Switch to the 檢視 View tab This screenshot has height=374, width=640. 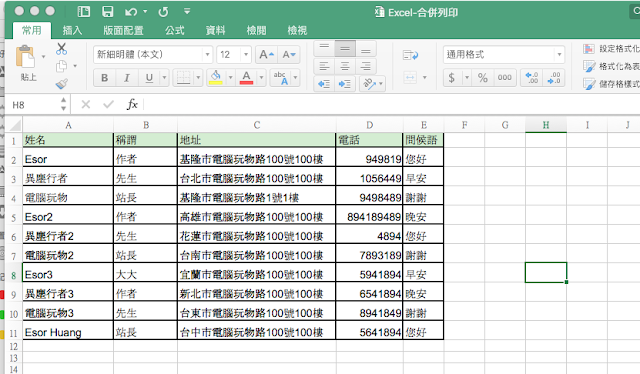(x=297, y=30)
